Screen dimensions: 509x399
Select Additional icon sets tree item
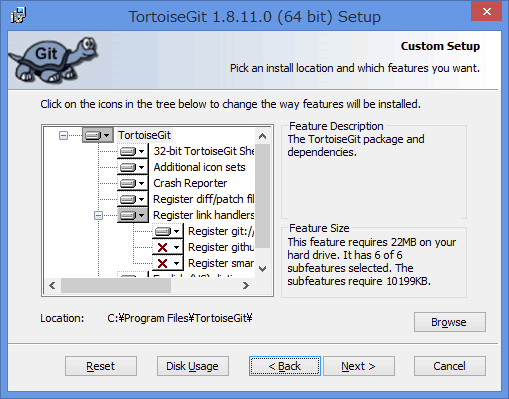pos(199,167)
